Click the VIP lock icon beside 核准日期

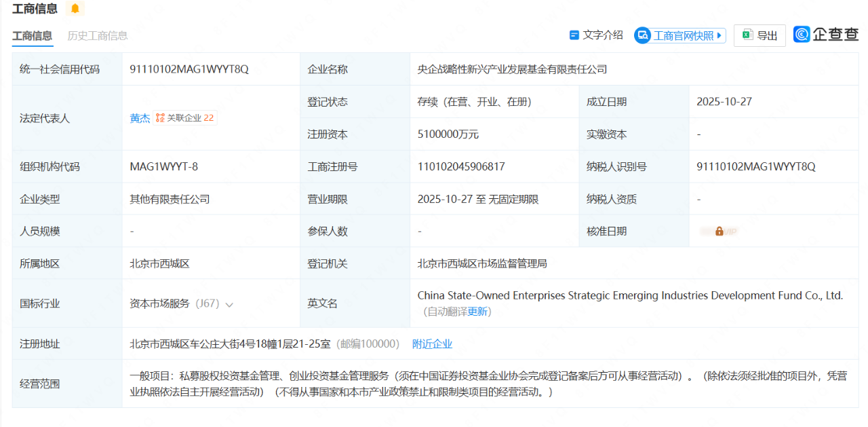(x=719, y=231)
